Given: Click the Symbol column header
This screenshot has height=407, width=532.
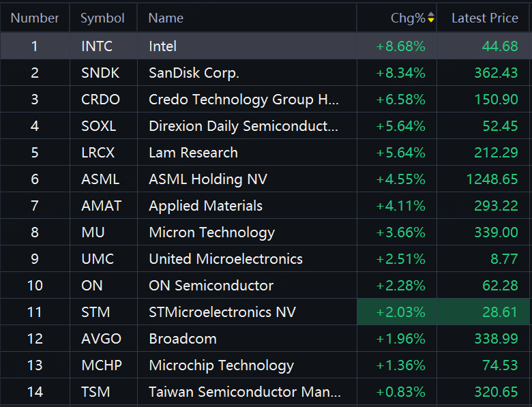Looking at the screenshot, I should coord(102,18).
